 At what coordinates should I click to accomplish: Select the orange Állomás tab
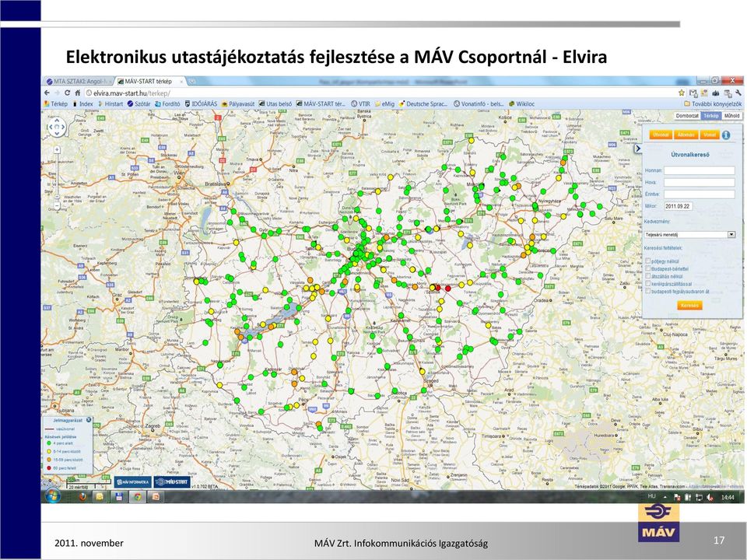686,135
